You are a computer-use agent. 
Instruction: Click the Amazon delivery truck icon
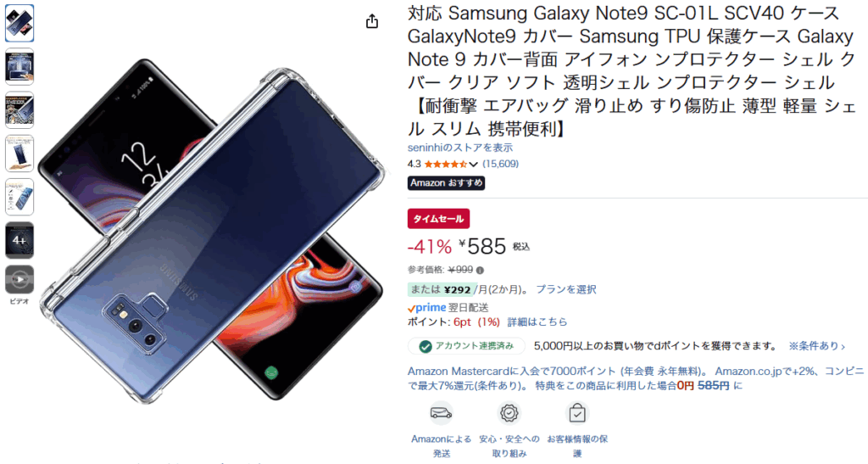(441, 413)
